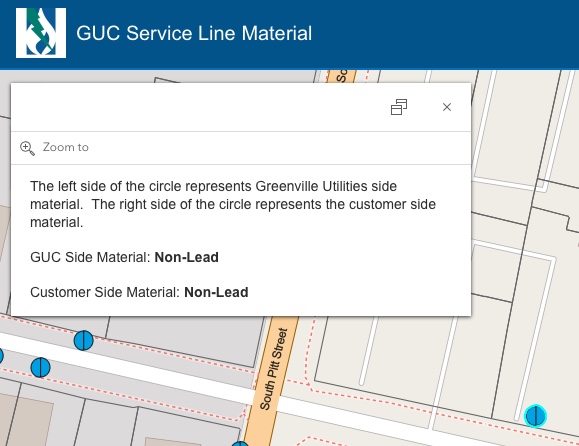
Task: Click the partial street label above the popup
Action: (342, 76)
